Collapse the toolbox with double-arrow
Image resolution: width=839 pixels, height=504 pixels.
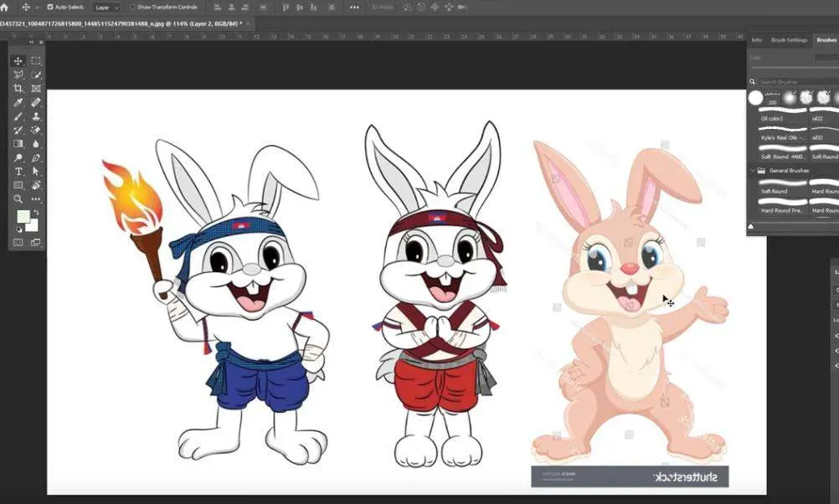[x=31, y=42]
